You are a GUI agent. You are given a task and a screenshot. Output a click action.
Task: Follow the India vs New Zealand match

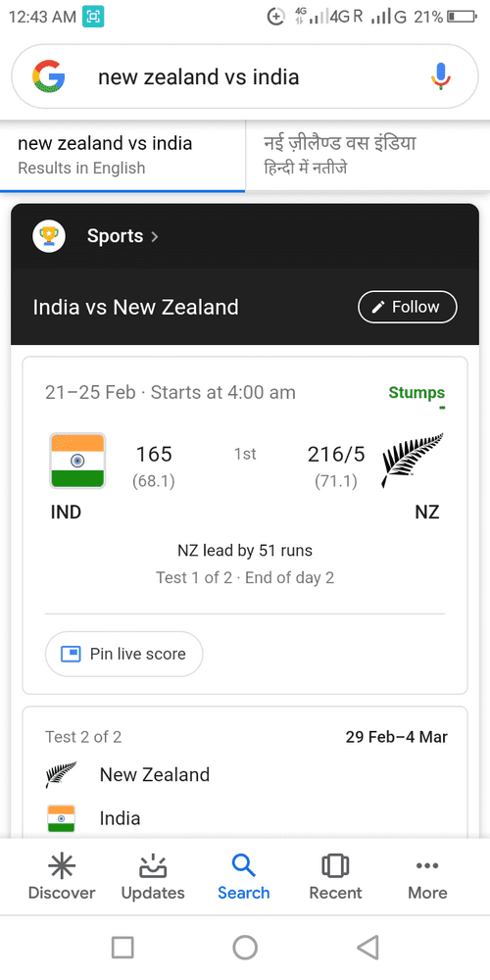[x=408, y=307]
